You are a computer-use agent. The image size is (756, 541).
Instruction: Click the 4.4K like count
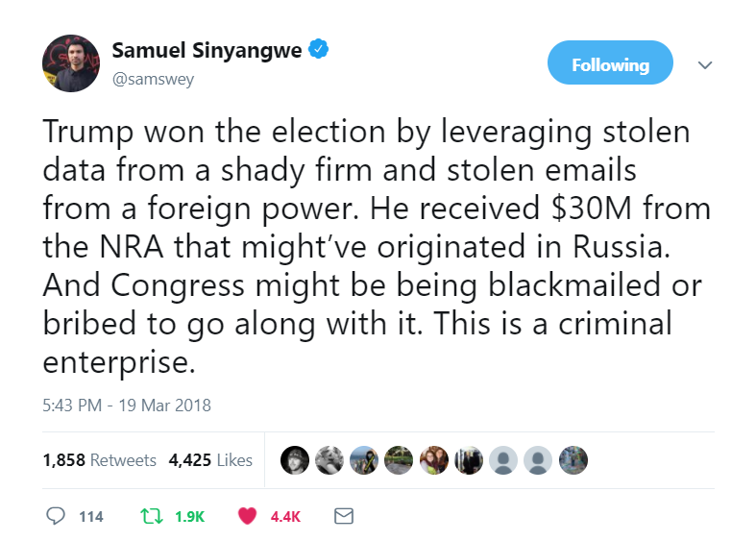(285, 516)
